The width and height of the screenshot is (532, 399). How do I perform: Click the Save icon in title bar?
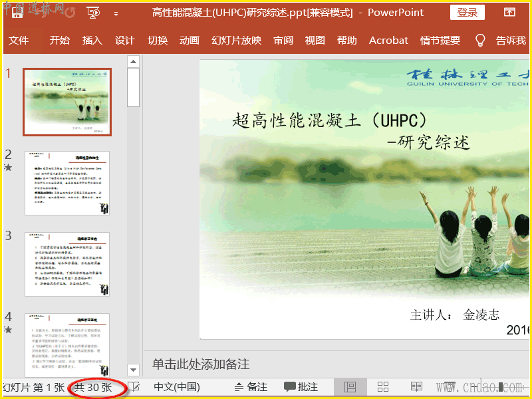[x=17, y=13]
